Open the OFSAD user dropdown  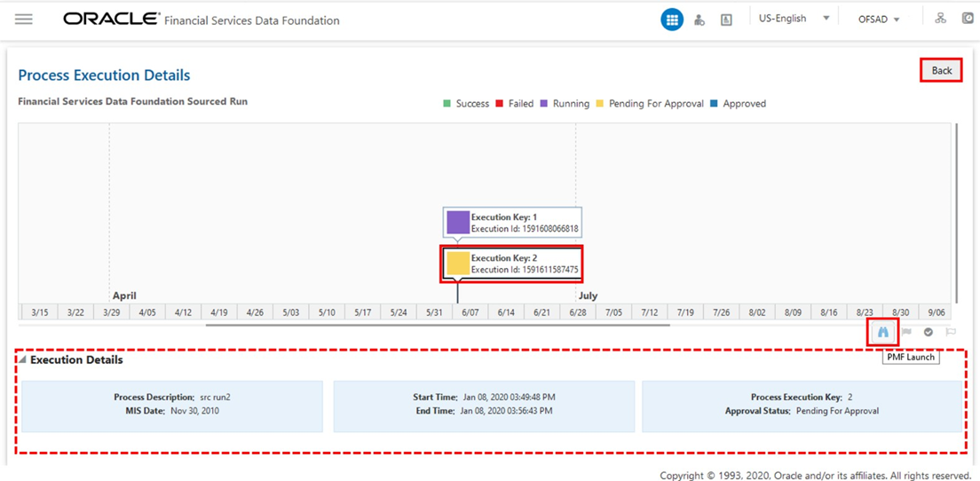(879, 20)
